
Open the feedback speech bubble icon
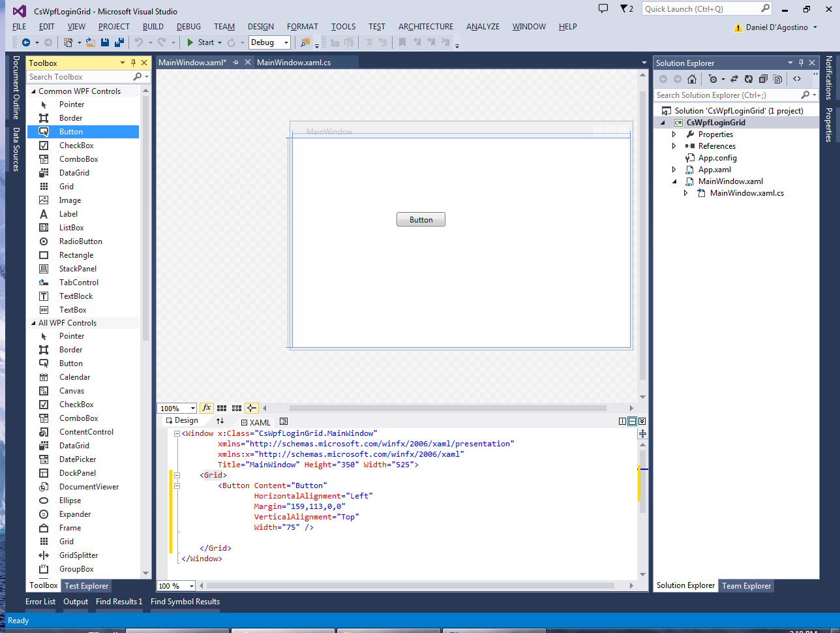(603, 8)
